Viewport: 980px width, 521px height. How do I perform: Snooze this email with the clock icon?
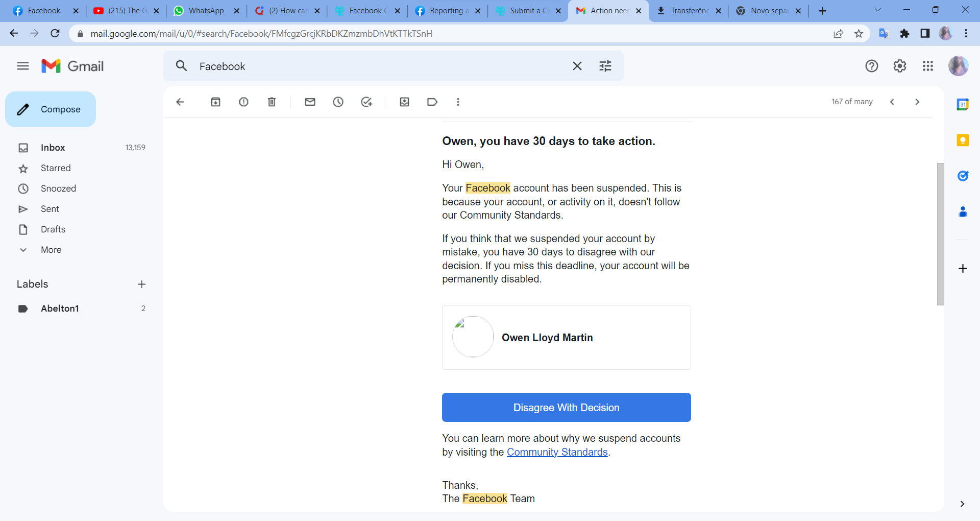[x=338, y=102]
